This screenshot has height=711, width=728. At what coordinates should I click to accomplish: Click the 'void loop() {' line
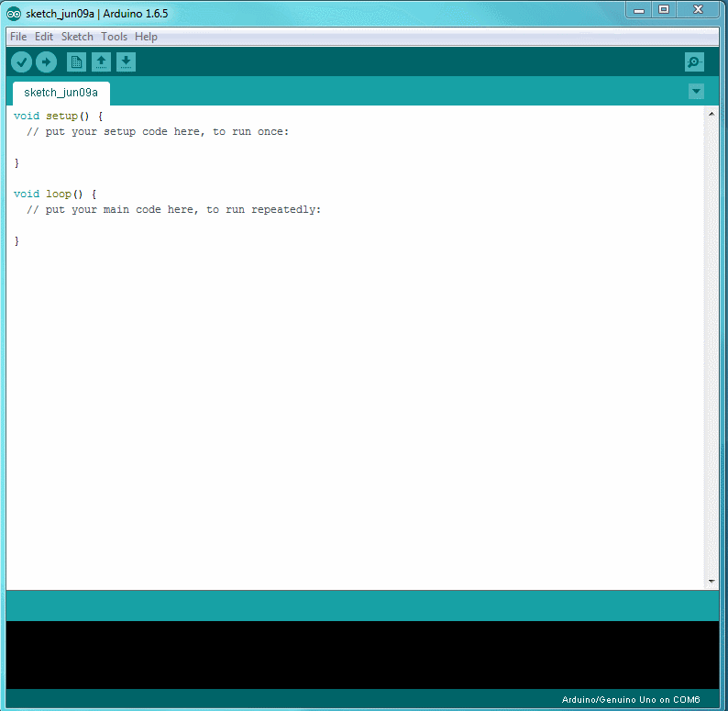point(55,194)
